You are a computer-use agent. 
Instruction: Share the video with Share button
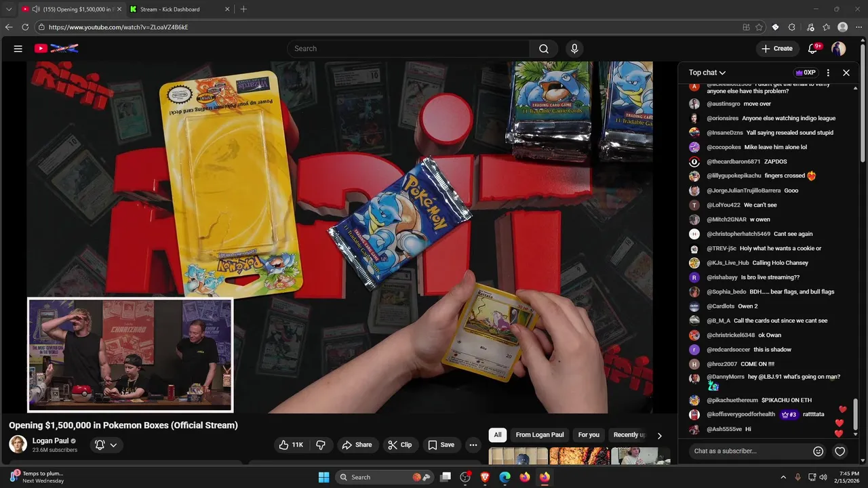click(357, 445)
